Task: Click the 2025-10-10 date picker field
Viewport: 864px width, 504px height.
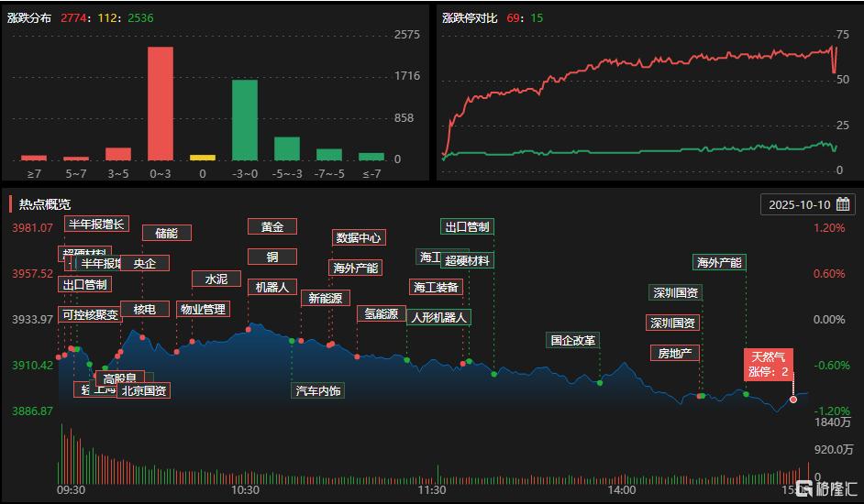Action: pyautogui.click(x=798, y=204)
